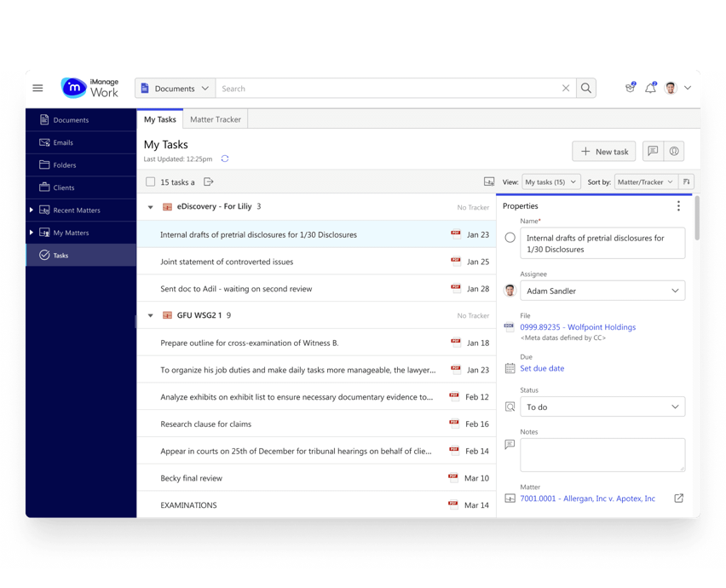Viewport: 726px width, 588px height.
Task: Open matter in new window icon
Action: click(x=678, y=499)
